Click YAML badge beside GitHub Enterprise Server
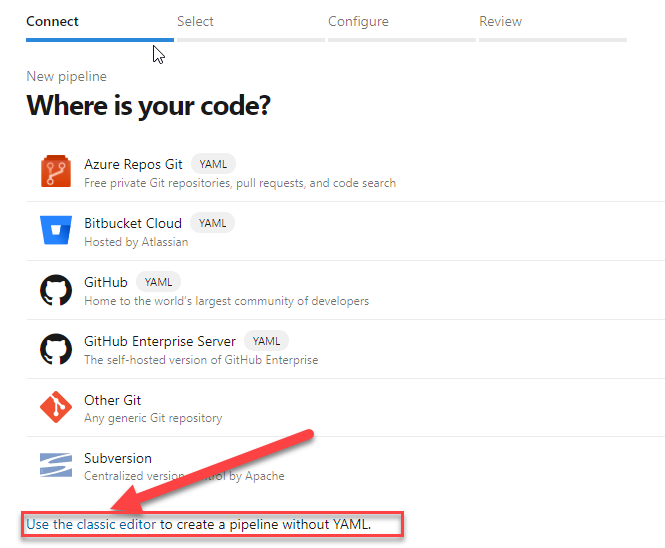The width and height of the screenshot is (665, 548). click(x=266, y=341)
